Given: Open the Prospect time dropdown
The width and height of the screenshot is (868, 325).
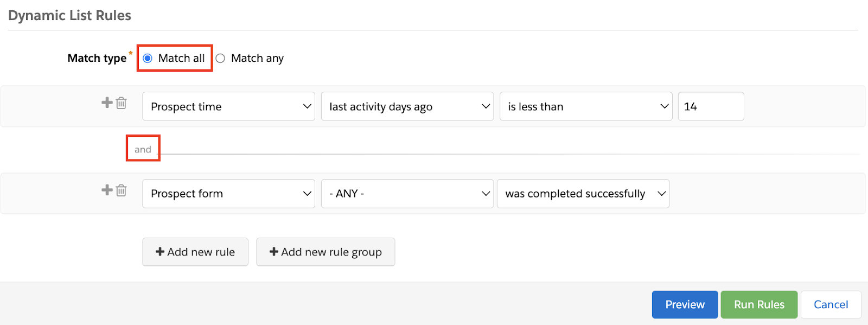Looking at the screenshot, I should [228, 106].
